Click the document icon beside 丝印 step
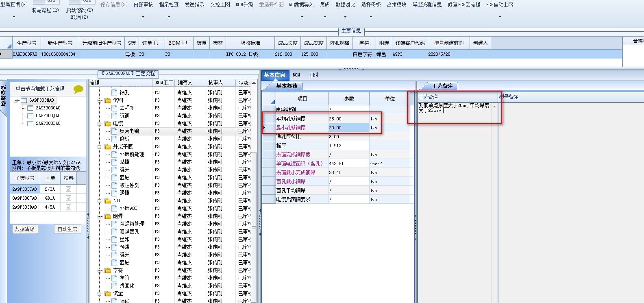Image resolution: width=644 pixels, height=303 pixels. pyautogui.click(x=114, y=240)
